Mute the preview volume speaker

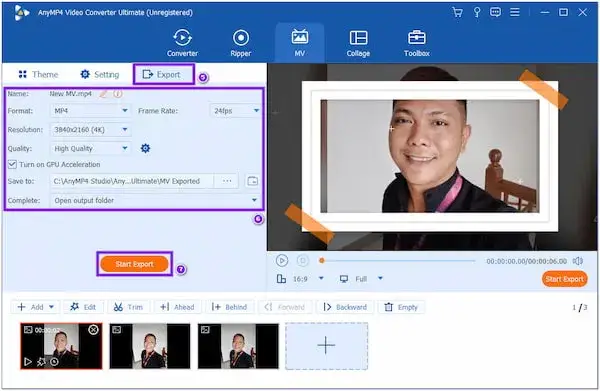click(577, 261)
